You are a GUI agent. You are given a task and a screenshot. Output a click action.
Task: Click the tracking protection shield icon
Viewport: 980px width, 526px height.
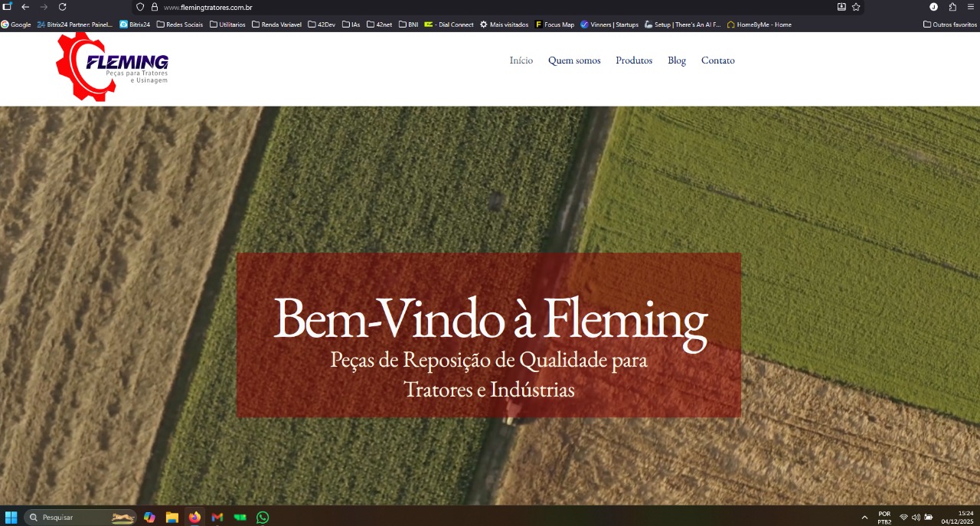tap(140, 7)
